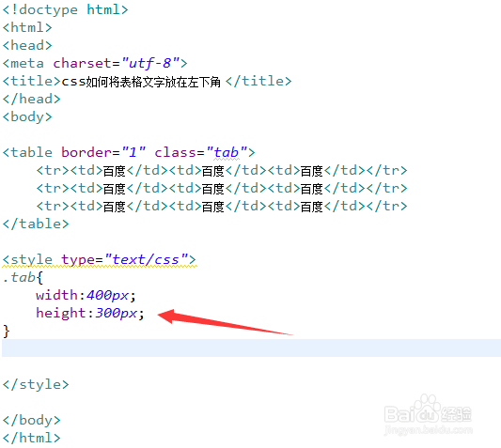This screenshot has height=448, width=501.
Task: Click the closing </table> tag
Action: (36, 224)
